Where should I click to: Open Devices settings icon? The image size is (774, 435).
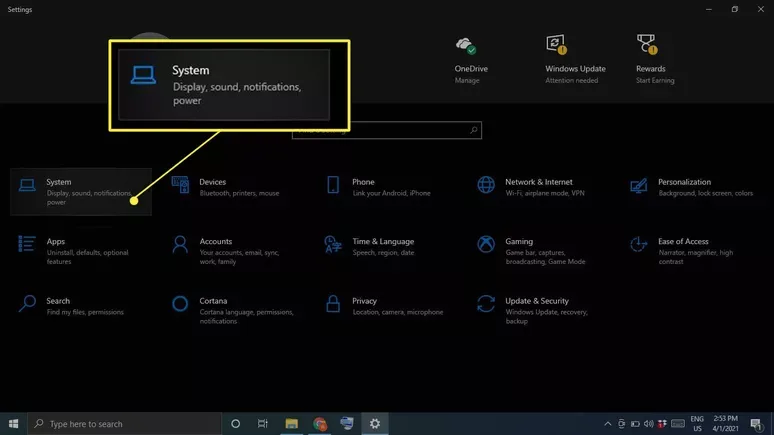(180, 185)
